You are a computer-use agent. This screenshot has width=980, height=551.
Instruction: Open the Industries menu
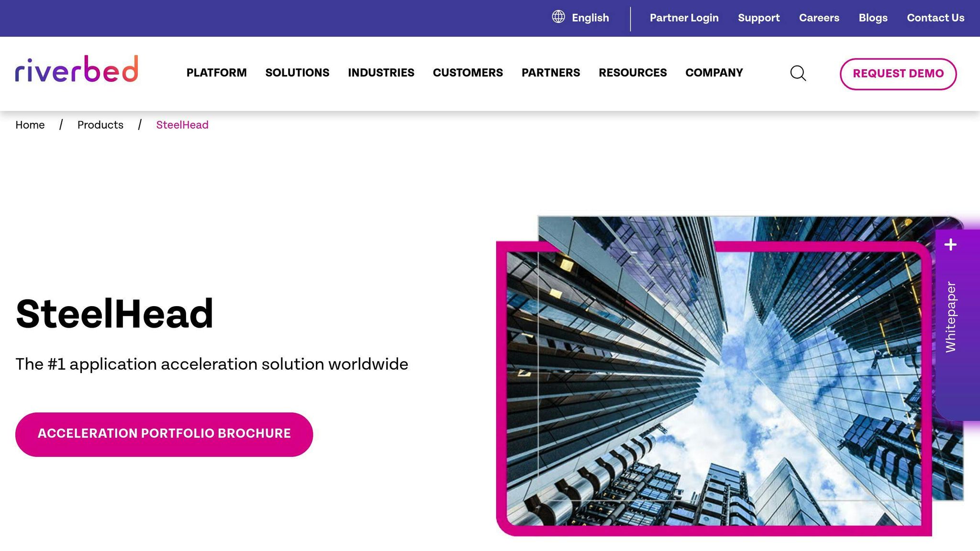click(x=381, y=73)
